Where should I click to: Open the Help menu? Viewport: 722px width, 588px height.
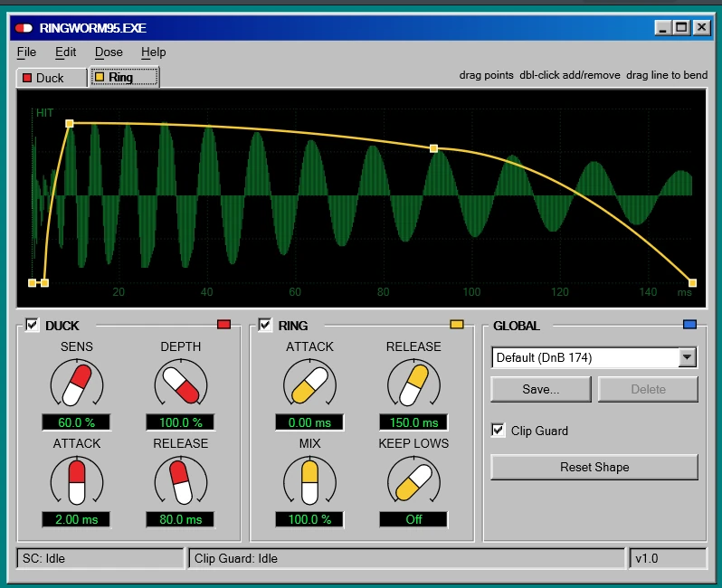[153, 52]
